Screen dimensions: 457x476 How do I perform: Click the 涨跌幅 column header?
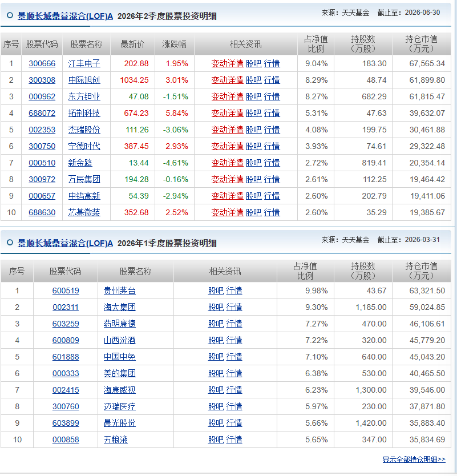174,45
